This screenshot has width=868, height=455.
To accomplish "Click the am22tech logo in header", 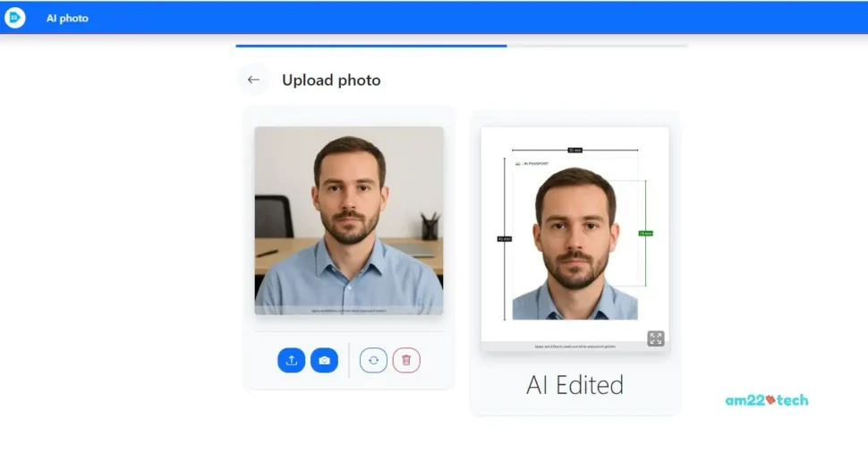I will [x=15, y=18].
